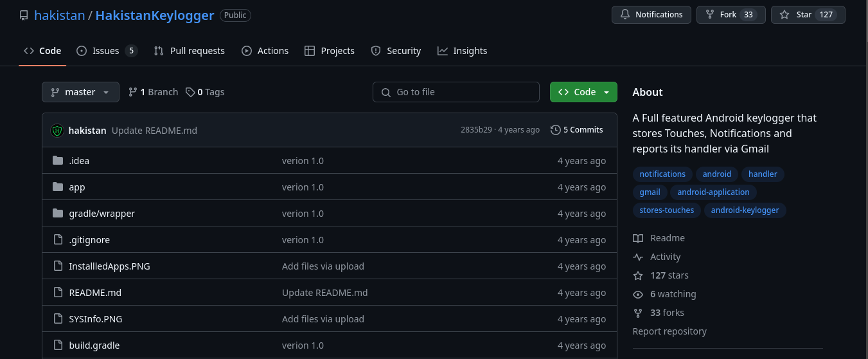
Task: Open the latest commit message Update README.md
Action: [x=154, y=131]
